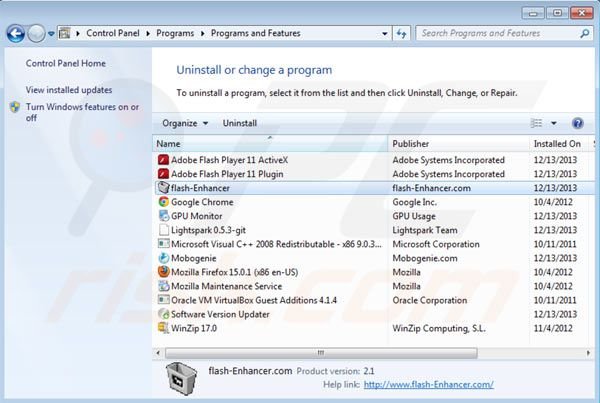Select Control Panel breadcrumb
This screenshot has height=403, width=600.
coord(113,33)
